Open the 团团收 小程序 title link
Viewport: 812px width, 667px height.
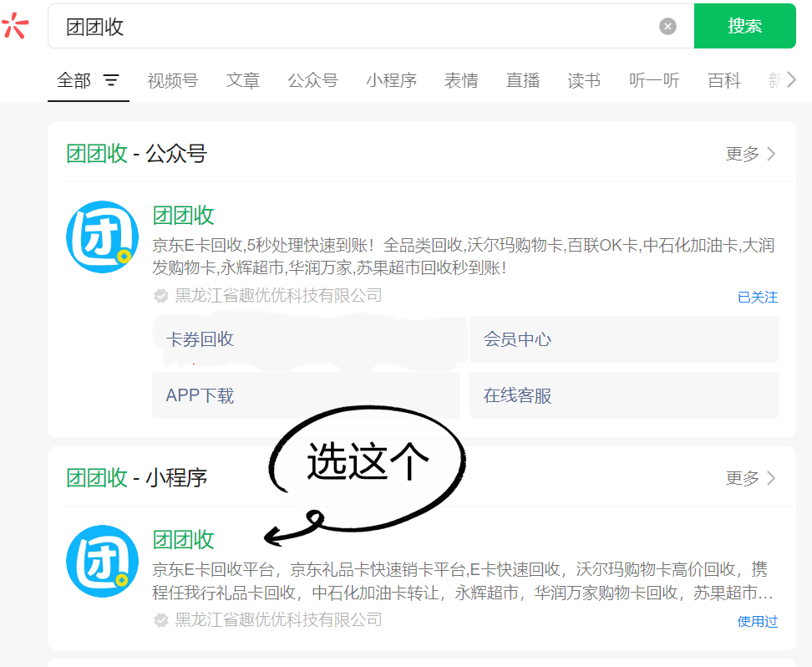coord(183,539)
